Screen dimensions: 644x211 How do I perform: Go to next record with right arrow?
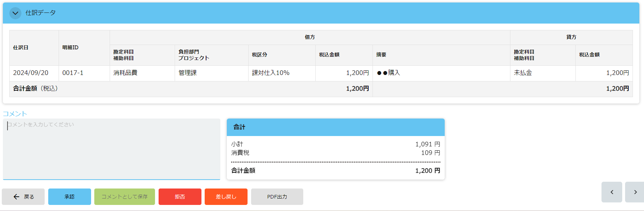(x=635, y=192)
